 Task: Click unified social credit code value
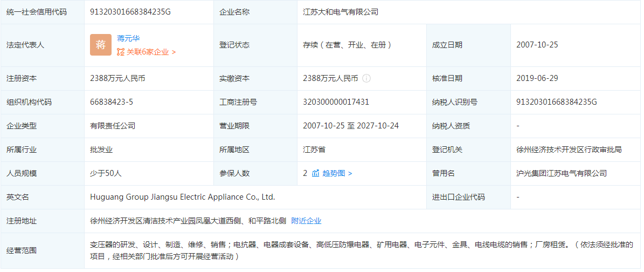(130, 11)
